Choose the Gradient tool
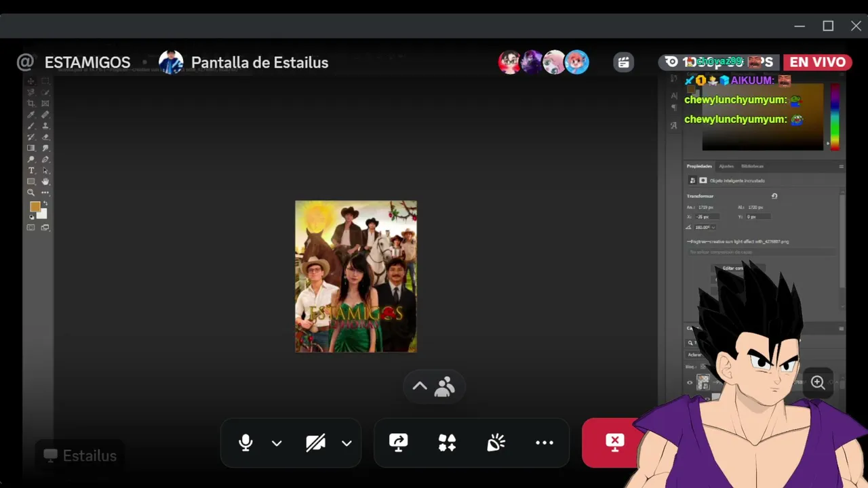This screenshot has width=868, height=488. [x=31, y=148]
